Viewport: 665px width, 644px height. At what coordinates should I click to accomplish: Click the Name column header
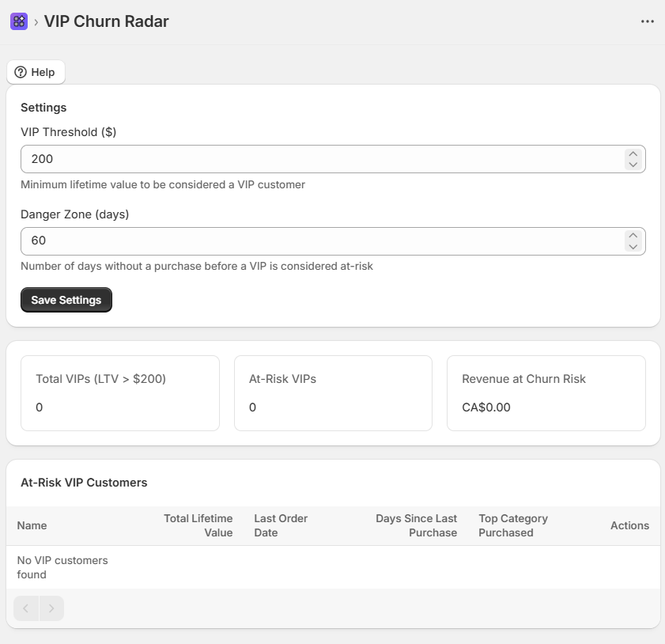[x=32, y=525]
